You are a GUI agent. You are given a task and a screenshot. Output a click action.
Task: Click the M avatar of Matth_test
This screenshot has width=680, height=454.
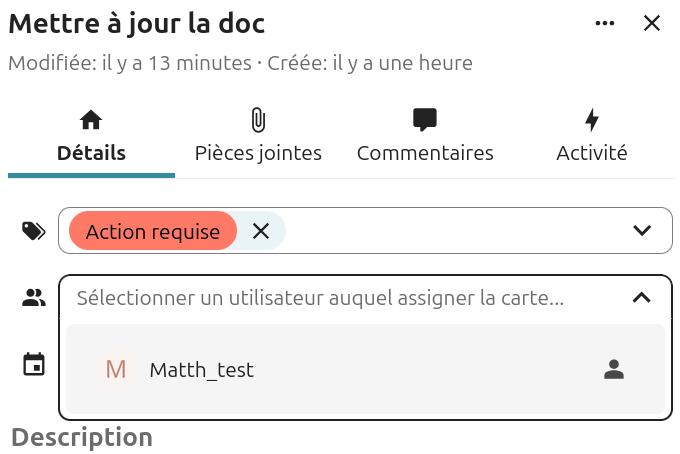point(116,370)
